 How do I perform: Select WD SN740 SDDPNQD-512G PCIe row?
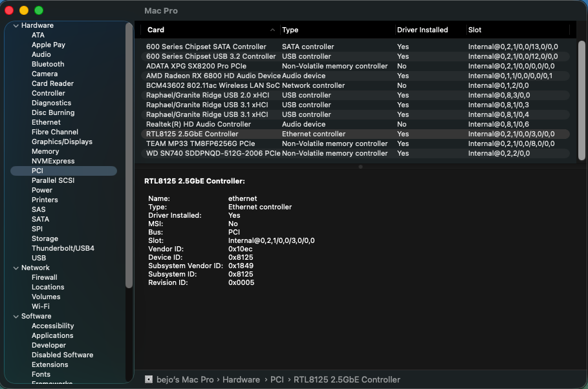pyautogui.click(x=356, y=154)
